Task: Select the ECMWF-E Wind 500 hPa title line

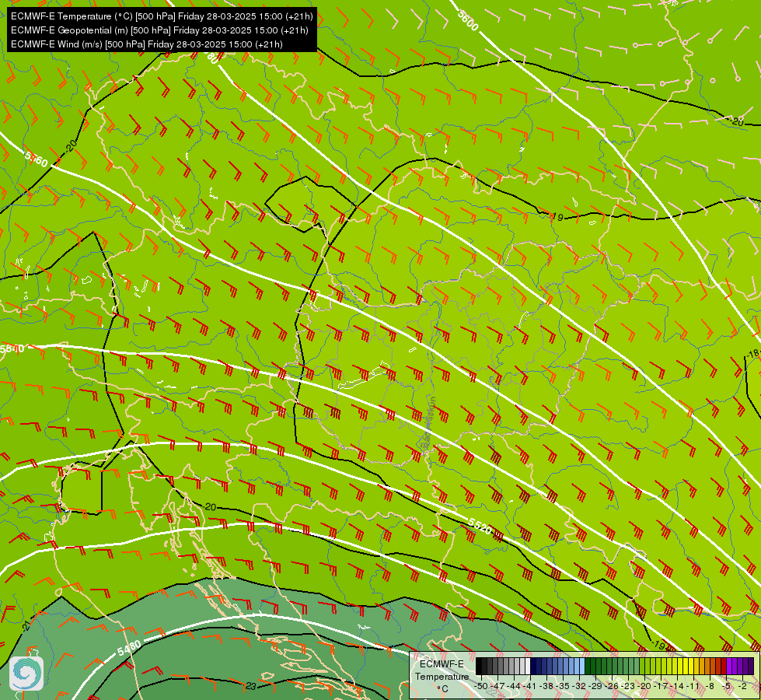Action: pos(147,44)
